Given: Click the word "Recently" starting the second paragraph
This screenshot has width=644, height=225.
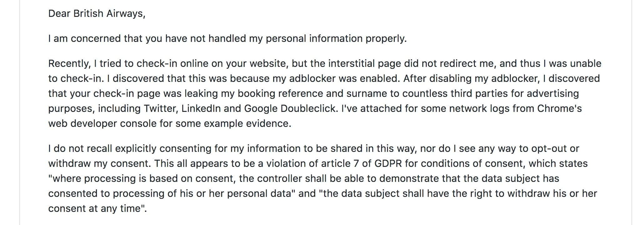Looking at the screenshot, I should coord(68,63).
